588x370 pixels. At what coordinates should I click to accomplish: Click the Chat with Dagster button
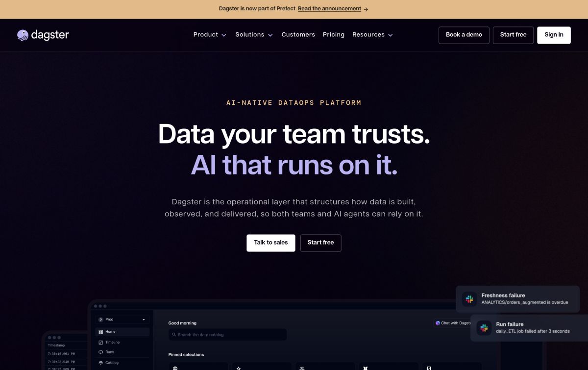pyautogui.click(x=452, y=323)
